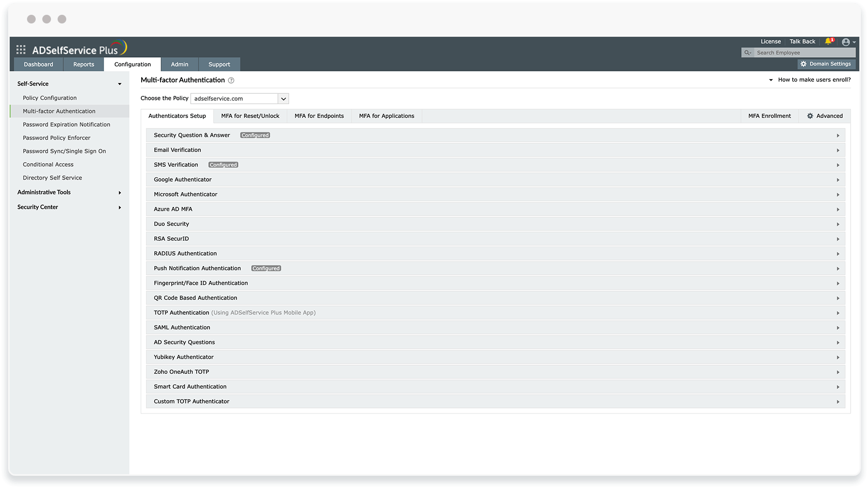
Task: Open Directory Self Service
Action: (52, 177)
